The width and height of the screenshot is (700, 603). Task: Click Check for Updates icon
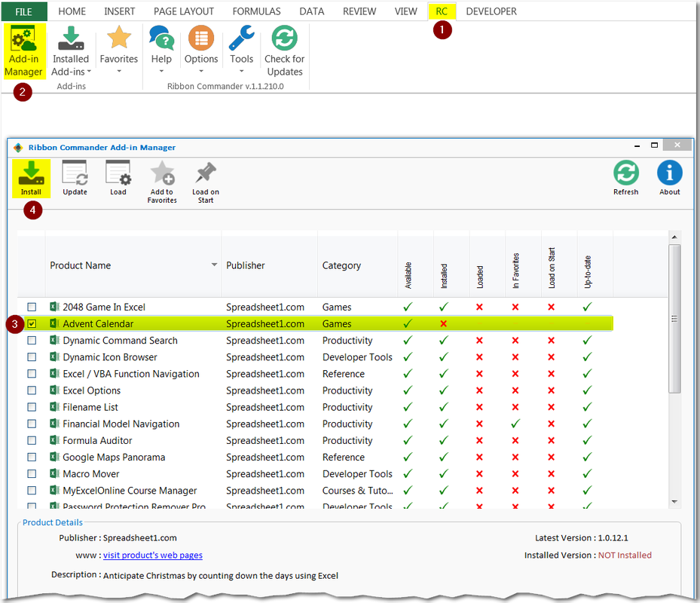click(x=284, y=38)
